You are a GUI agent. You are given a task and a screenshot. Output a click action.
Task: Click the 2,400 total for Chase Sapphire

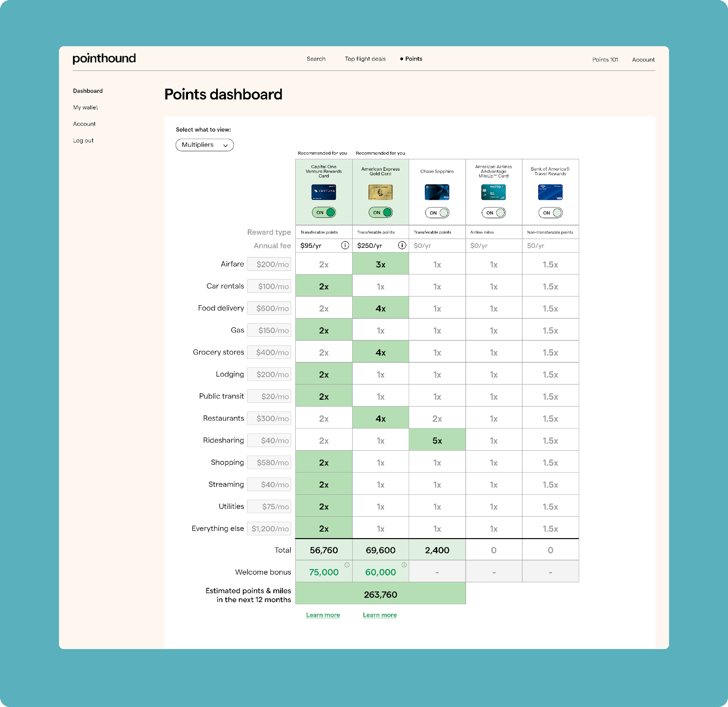point(437,550)
